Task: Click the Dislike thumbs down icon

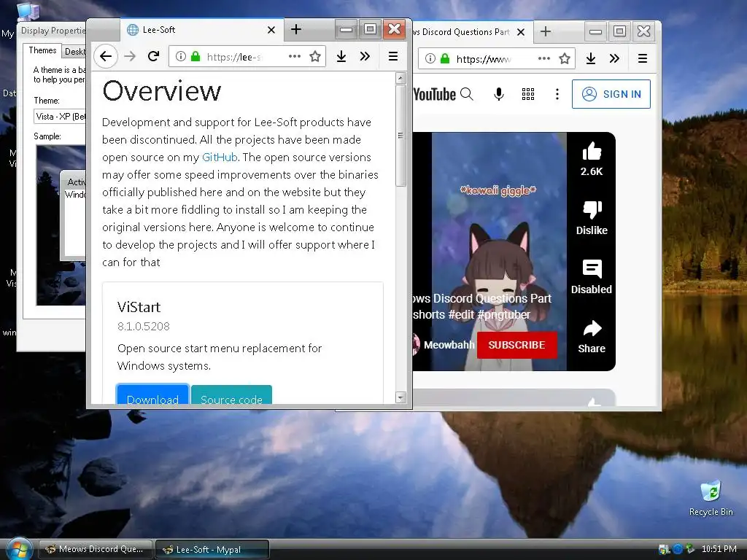Action: (592, 209)
